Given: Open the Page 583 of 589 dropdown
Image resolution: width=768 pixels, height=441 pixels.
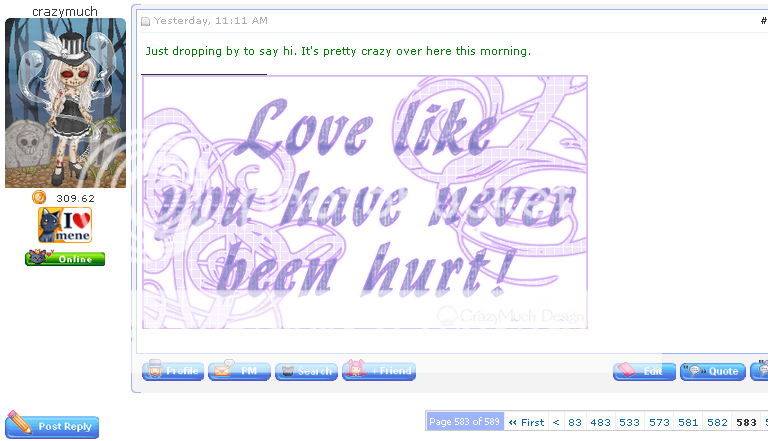Looking at the screenshot, I should [464, 423].
